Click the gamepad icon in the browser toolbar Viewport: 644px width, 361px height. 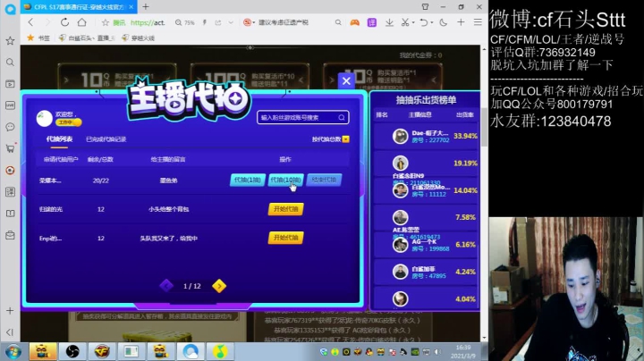pos(354,22)
